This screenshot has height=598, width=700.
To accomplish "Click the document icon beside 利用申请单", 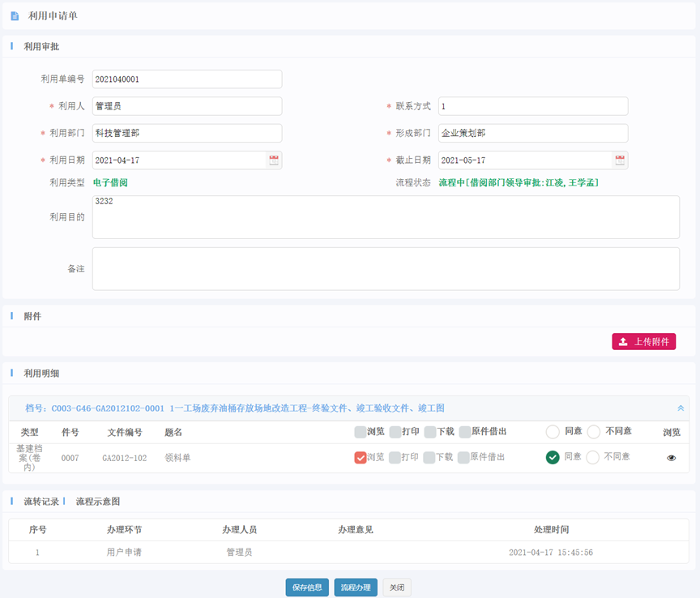I will [15, 16].
